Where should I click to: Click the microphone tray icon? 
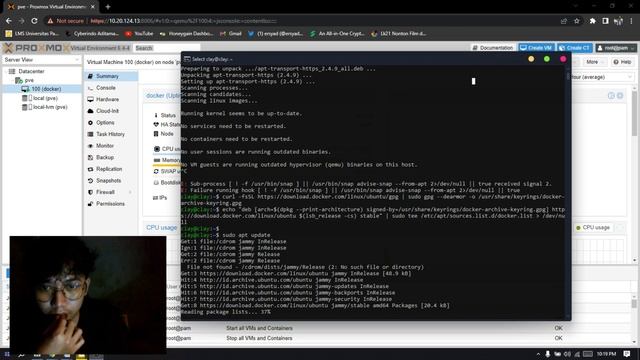(x=548, y=354)
